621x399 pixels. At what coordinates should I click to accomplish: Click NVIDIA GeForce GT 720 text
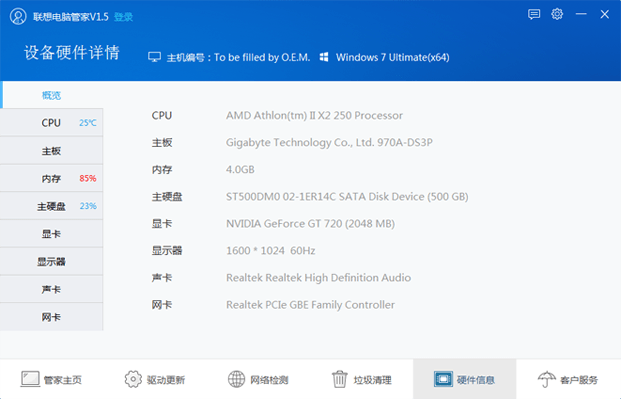tap(310, 224)
